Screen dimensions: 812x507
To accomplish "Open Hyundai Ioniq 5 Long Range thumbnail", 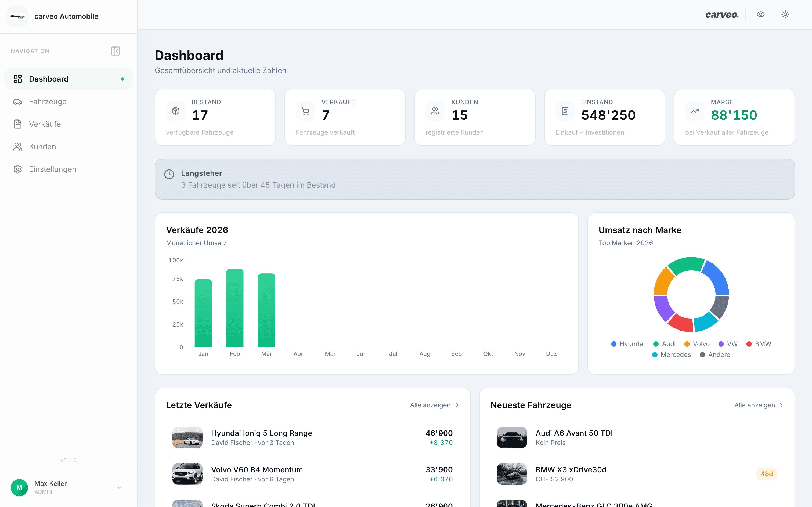I will point(187,438).
